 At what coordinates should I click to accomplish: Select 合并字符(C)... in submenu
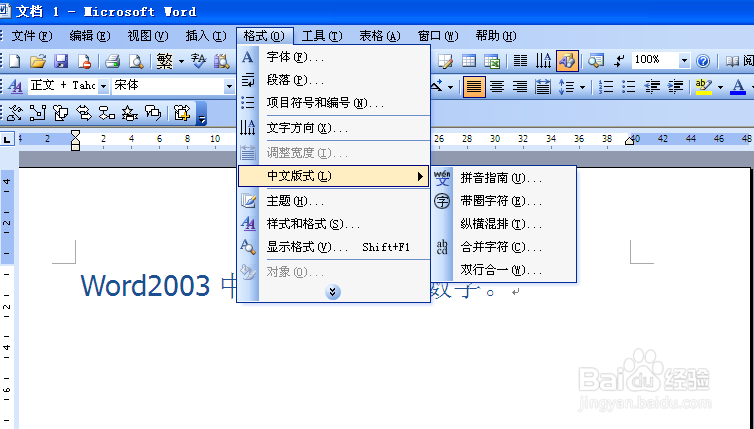click(503, 247)
